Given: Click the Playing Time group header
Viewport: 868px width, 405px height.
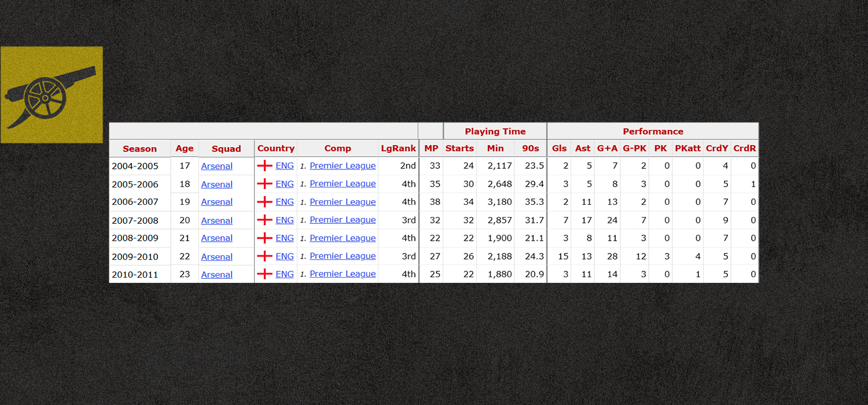Looking at the screenshot, I should pos(495,131).
